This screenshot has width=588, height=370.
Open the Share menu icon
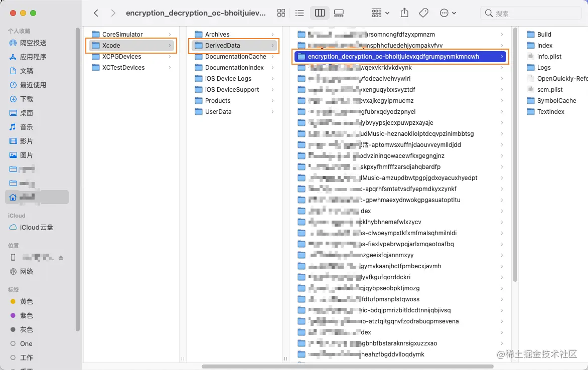(403, 13)
